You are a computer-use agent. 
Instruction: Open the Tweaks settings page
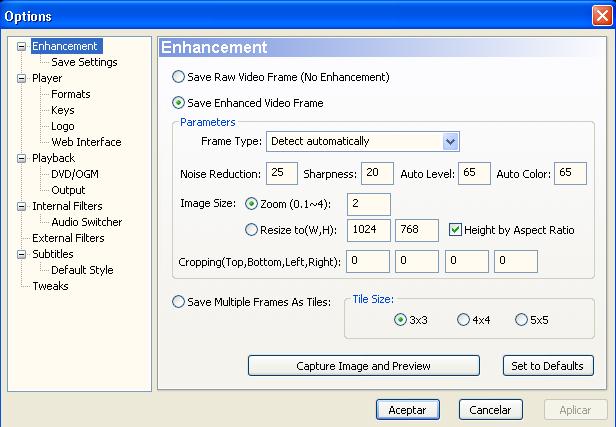pyautogui.click(x=50, y=286)
